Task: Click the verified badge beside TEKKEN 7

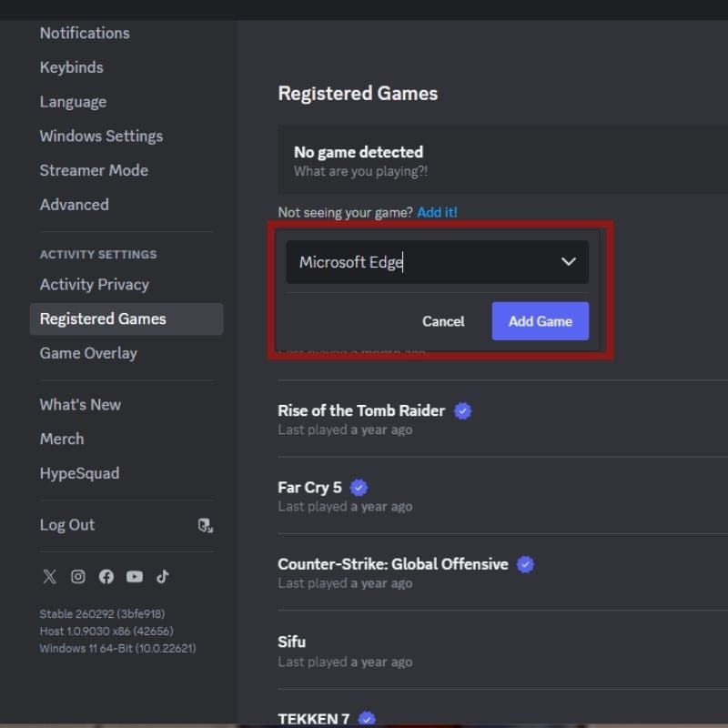Action: 366,718
